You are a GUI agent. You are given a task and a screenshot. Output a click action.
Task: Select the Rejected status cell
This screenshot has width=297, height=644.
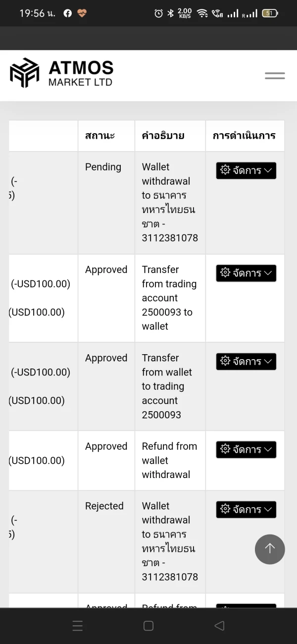pos(104,506)
